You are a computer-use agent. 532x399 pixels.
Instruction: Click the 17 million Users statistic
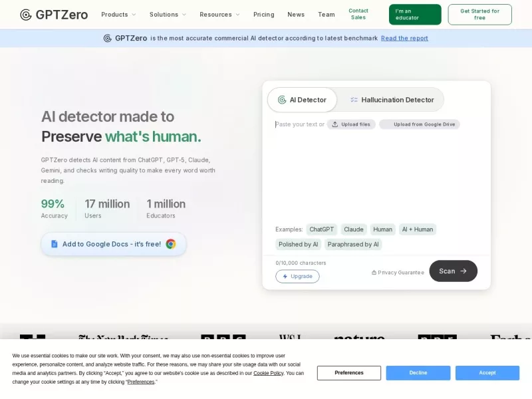(x=107, y=209)
